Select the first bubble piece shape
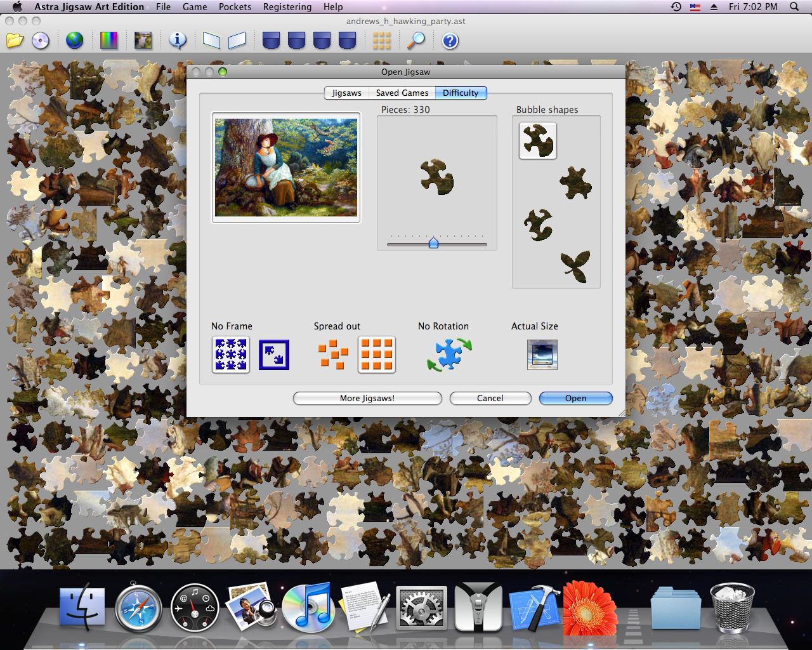The width and height of the screenshot is (812, 650). pyautogui.click(x=538, y=140)
